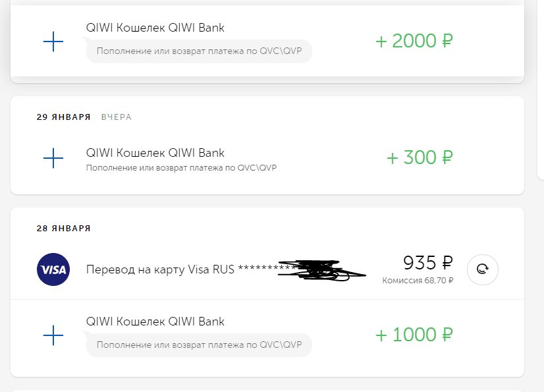
Task: Click the +2000 ₽ amount
Action: 414,41
